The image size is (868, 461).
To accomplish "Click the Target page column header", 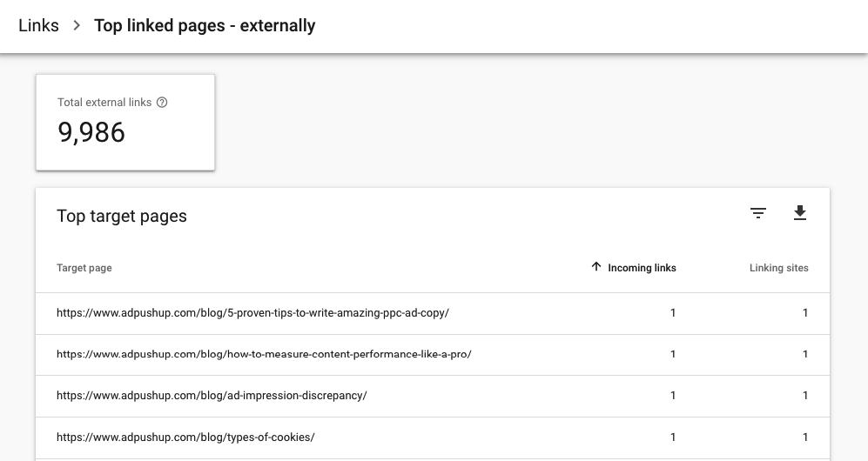I will (x=84, y=268).
